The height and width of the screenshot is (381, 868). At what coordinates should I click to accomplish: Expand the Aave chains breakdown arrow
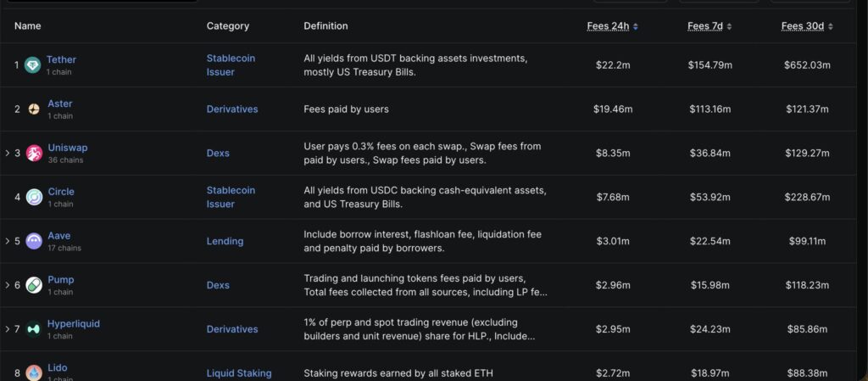click(x=7, y=241)
